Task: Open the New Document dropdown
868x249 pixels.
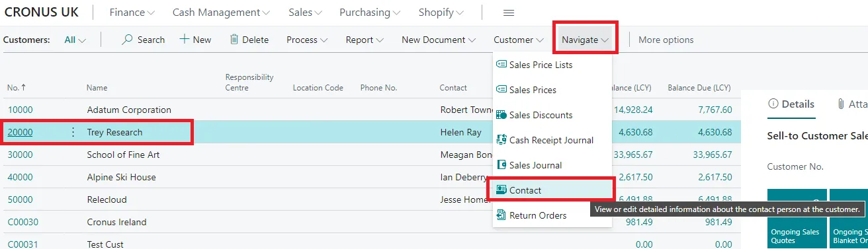Action: [x=439, y=40]
